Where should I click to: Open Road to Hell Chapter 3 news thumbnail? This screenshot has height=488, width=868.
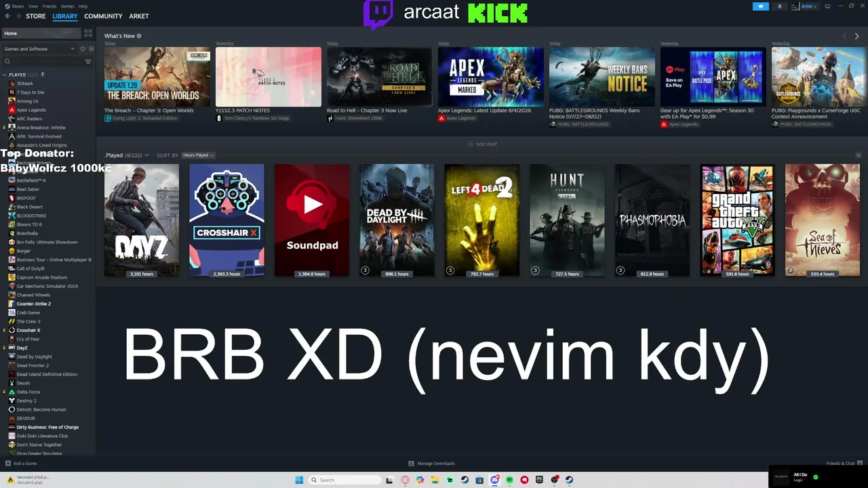click(380, 77)
